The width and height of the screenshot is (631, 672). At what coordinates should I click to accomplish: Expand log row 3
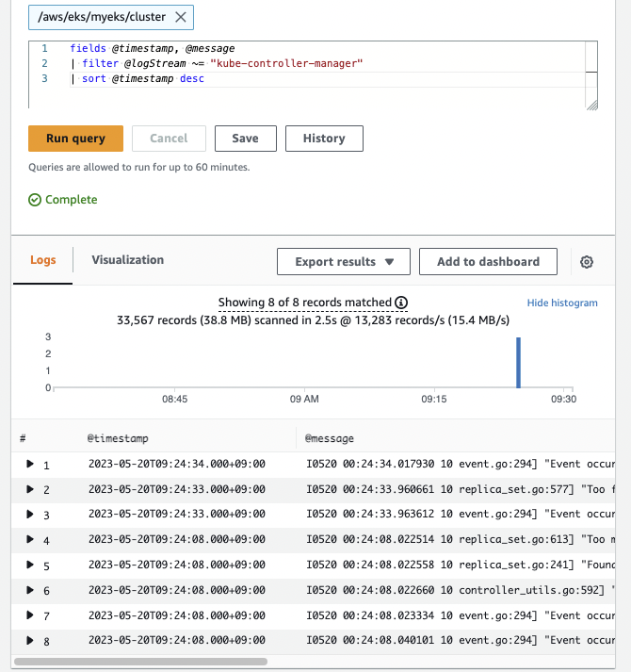(x=29, y=514)
